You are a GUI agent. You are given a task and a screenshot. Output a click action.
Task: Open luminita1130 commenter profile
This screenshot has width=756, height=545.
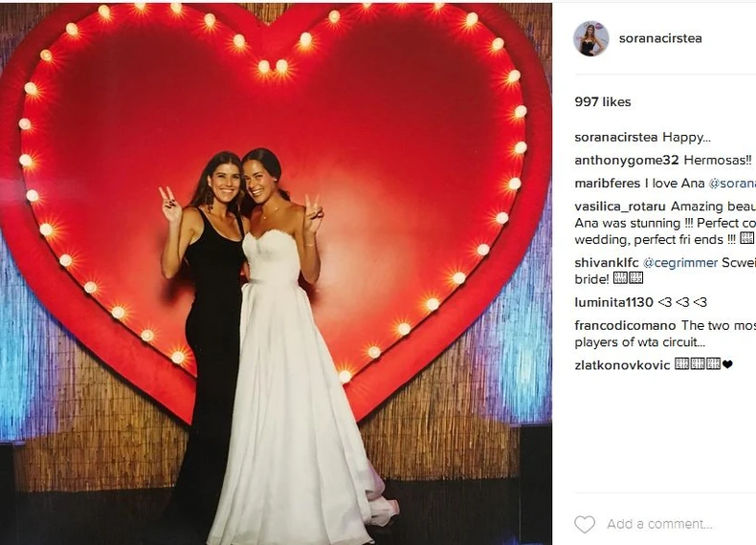pyautogui.click(x=613, y=302)
